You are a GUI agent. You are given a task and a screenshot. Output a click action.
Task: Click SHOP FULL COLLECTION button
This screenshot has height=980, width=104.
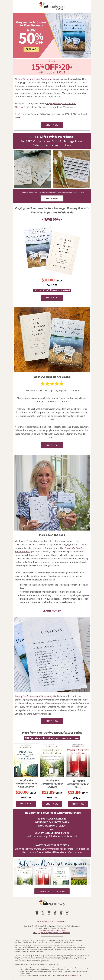(52, 891)
